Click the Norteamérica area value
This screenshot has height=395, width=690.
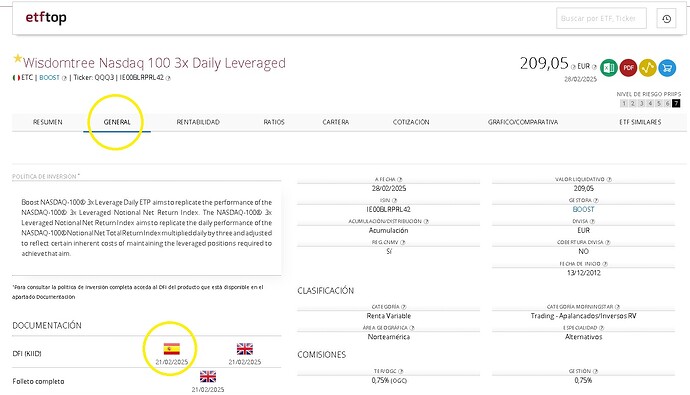click(x=389, y=337)
